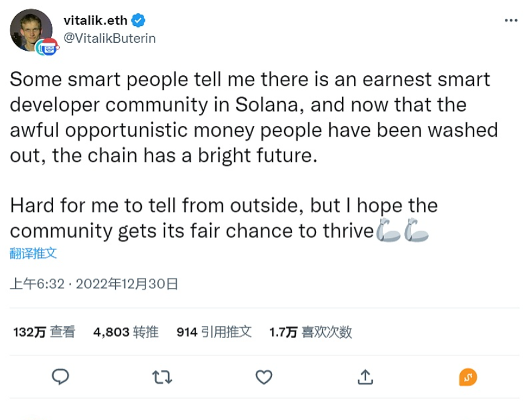This screenshot has height=420, width=532.
Task: Open the three-dot more options menu
Action: [x=511, y=21]
